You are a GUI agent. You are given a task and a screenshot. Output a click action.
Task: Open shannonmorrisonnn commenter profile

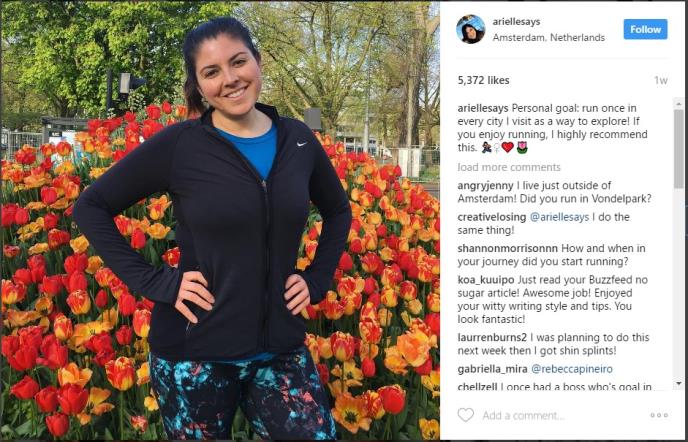pos(508,248)
